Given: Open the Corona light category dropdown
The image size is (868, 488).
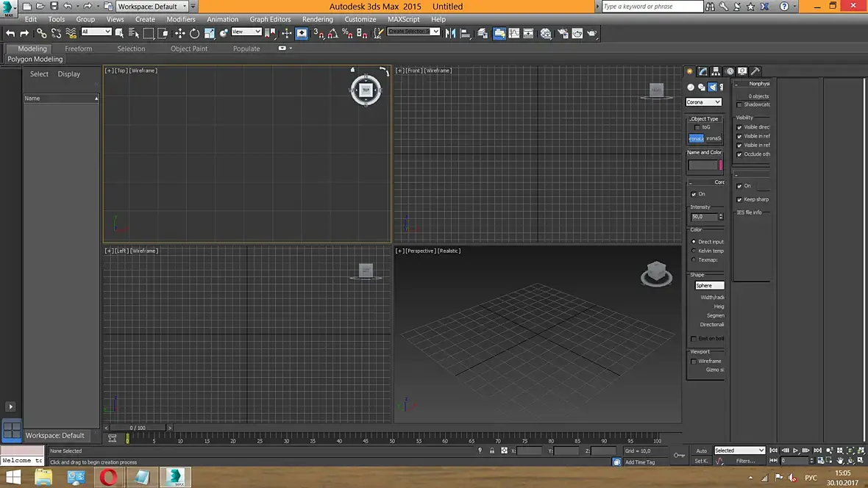Looking at the screenshot, I should pos(703,102).
